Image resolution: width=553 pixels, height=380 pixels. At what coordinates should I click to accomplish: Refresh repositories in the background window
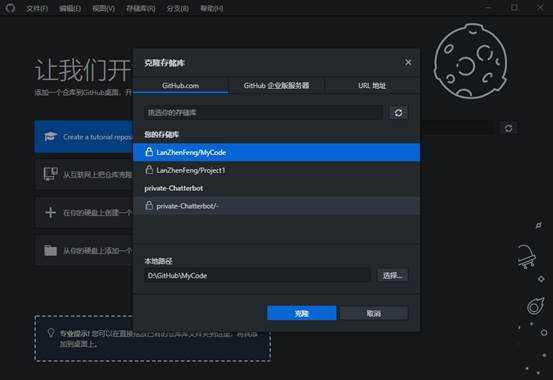tap(509, 128)
